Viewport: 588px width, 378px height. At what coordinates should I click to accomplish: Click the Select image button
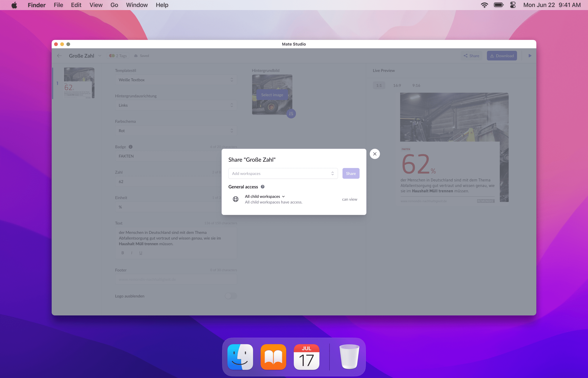pyautogui.click(x=272, y=95)
